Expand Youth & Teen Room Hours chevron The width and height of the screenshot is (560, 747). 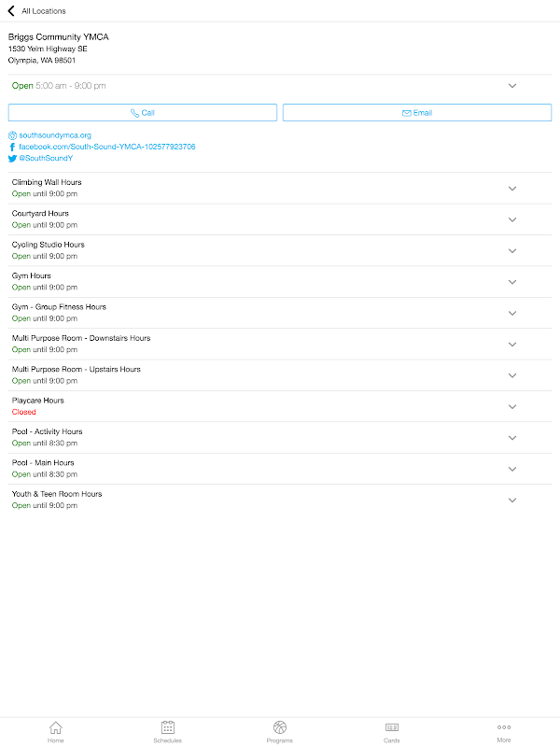click(512, 500)
